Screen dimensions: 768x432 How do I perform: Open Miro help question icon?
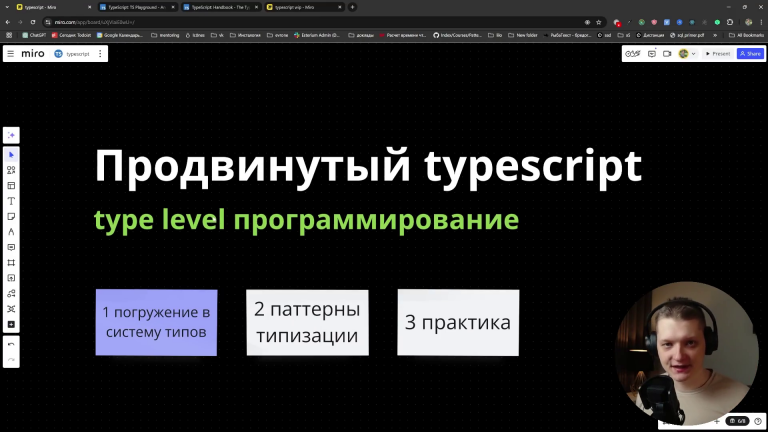(x=758, y=421)
